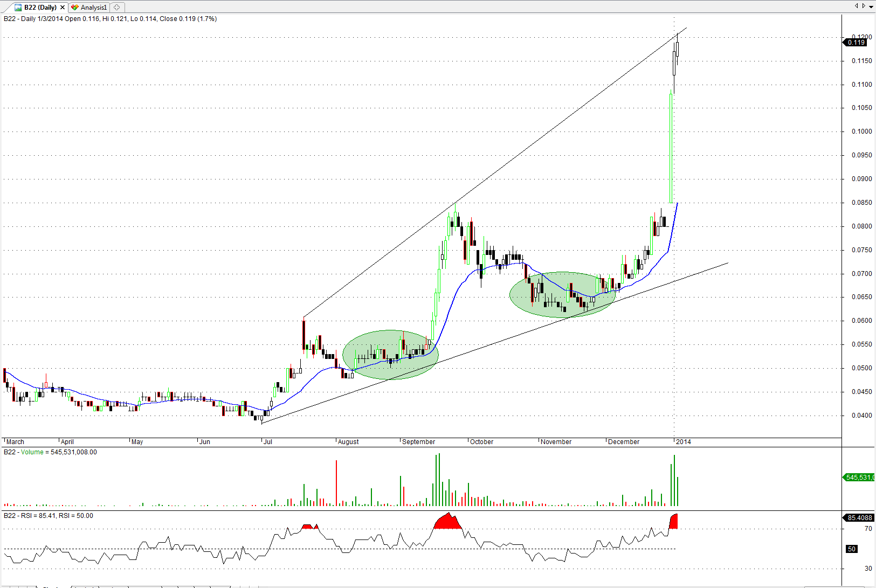Click the 0.119 last price label
Viewport: 876px width, 588px height.
click(856, 42)
